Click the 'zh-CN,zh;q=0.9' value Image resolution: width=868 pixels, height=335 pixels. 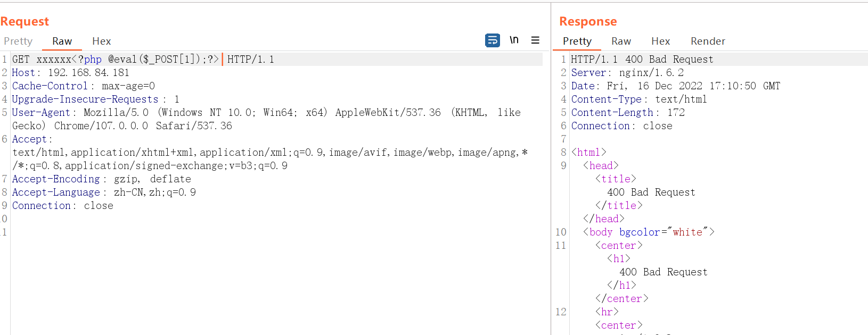coord(155,192)
